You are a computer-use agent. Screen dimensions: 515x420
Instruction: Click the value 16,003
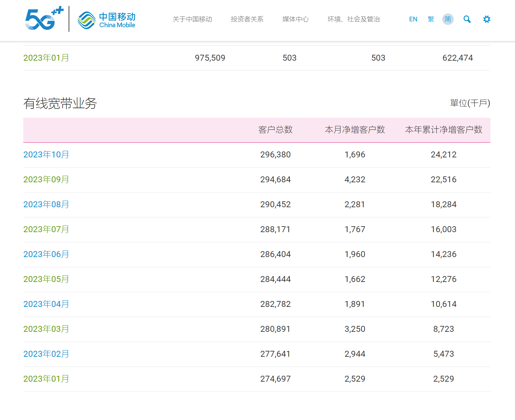click(x=444, y=230)
